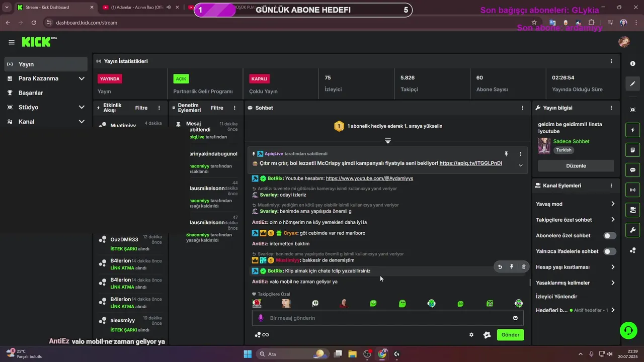This screenshot has height=362, width=644.
Task: Open Windows Start button in taskbar
Action: click(x=248, y=354)
